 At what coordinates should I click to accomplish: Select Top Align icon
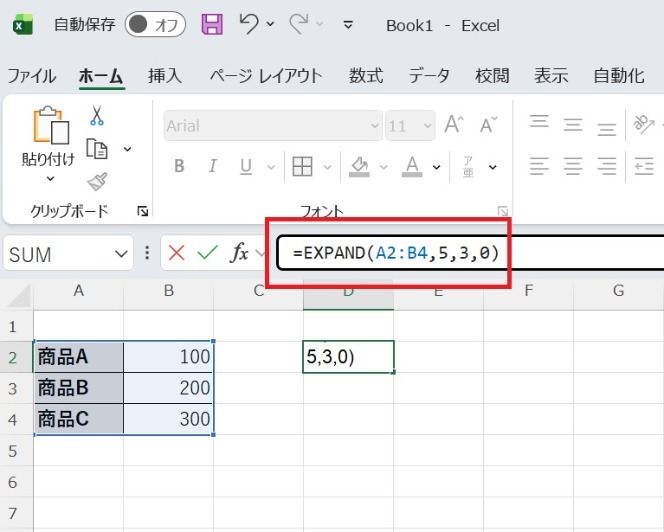coord(539,121)
